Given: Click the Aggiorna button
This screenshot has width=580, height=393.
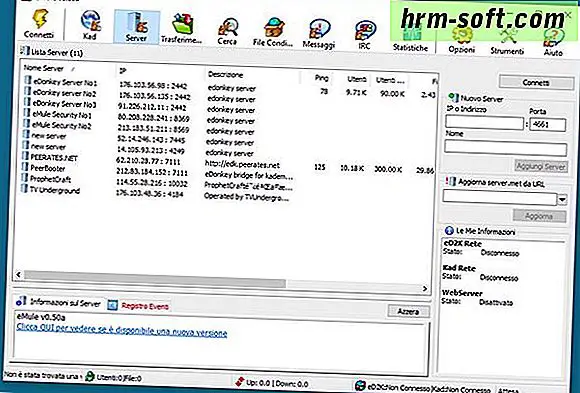Looking at the screenshot, I should pyautogui.click(x=539, y=216).
